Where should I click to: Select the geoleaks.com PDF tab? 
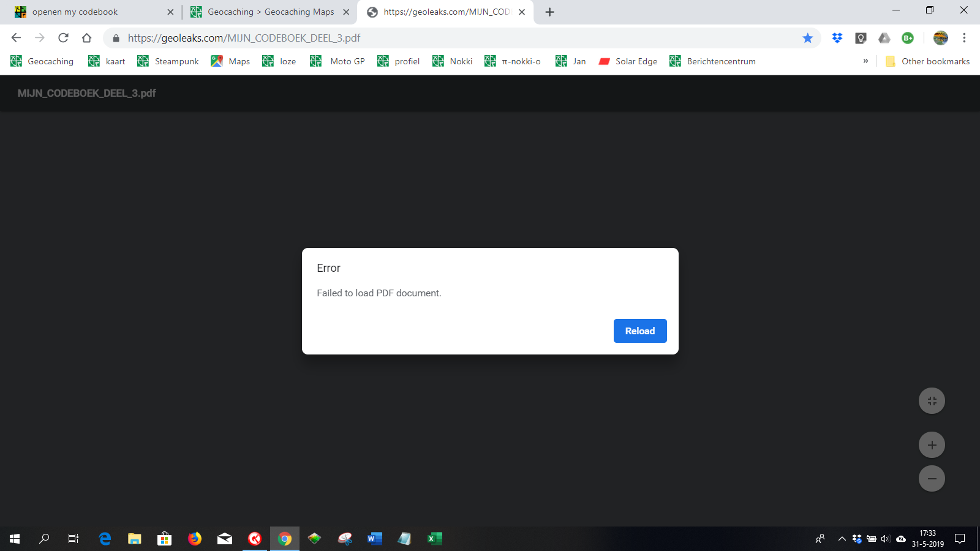pyautogui.click(x=447, y=12)
